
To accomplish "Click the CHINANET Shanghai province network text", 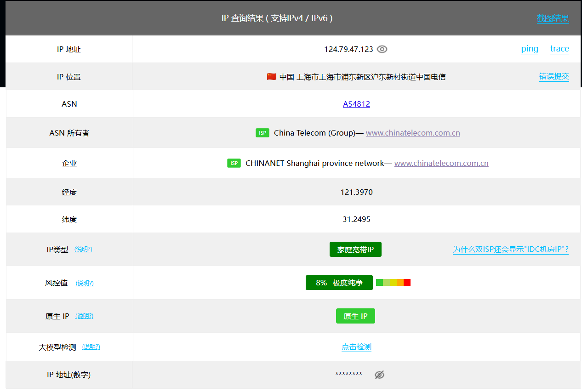I will pos(315,163).
